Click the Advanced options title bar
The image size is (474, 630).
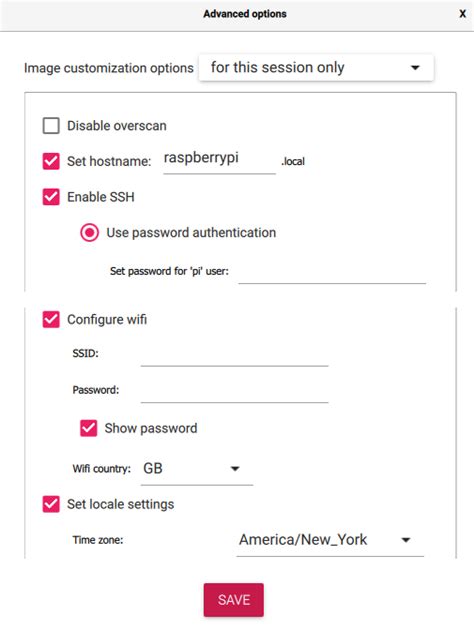(237, 15)
